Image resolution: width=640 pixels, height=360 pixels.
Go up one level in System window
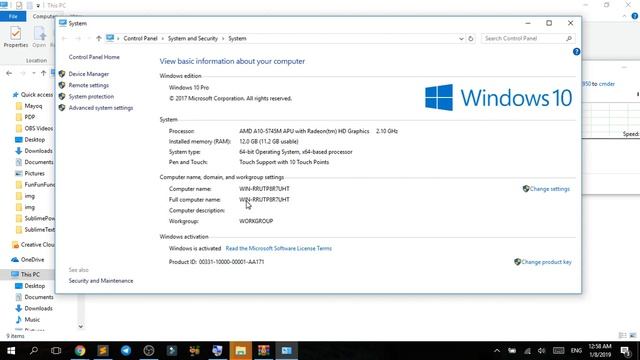pyautogui.click(x=98, y=38)
